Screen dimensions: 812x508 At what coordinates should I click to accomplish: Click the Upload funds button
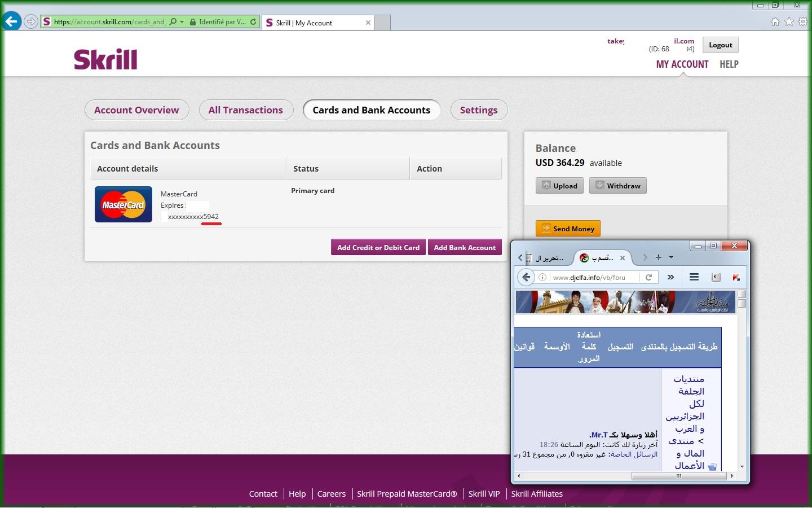click(559, 186)
